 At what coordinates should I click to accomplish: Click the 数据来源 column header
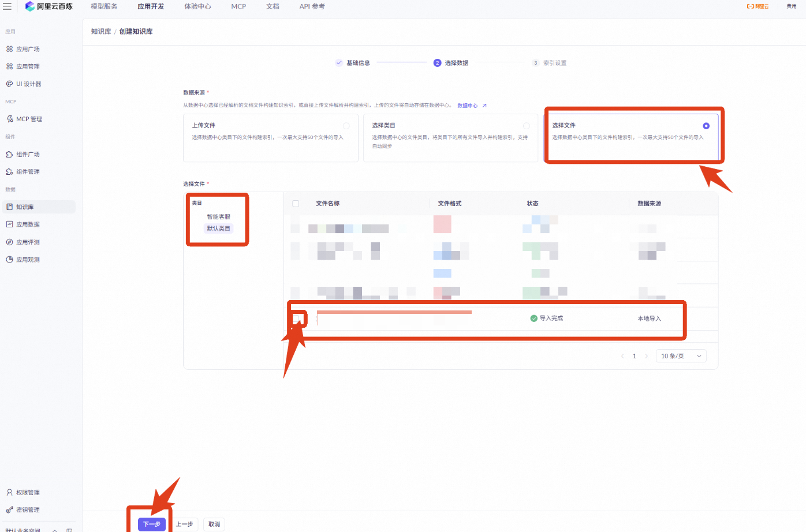650,204
